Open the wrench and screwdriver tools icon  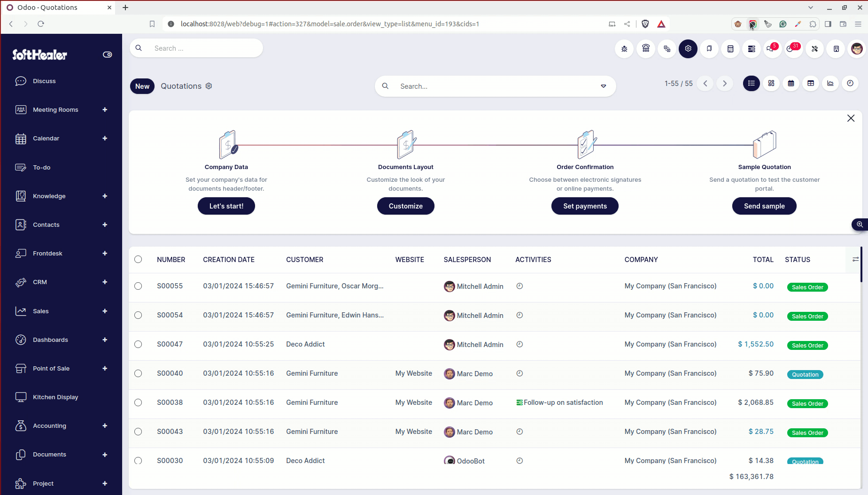pos(815,49)
